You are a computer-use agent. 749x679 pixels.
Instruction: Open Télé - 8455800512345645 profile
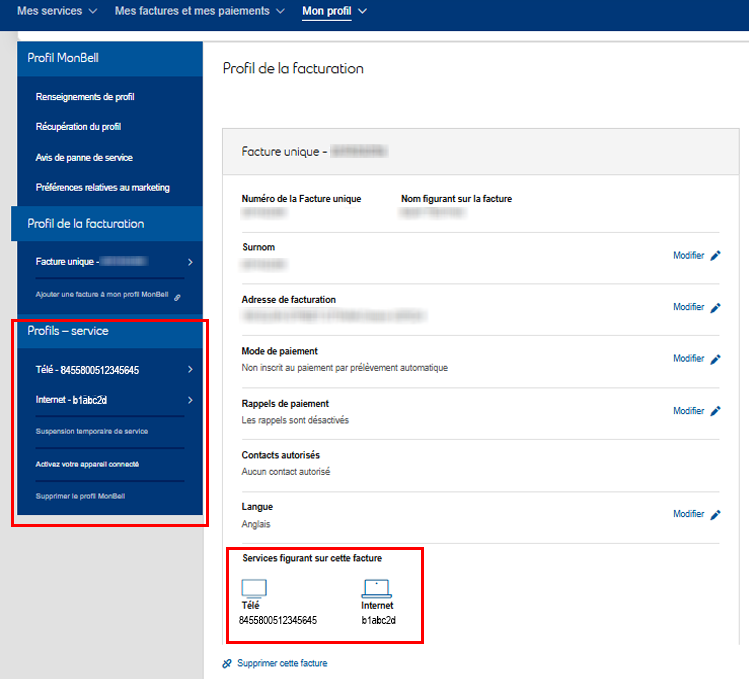pyautogui.click(x=87, y=370)
